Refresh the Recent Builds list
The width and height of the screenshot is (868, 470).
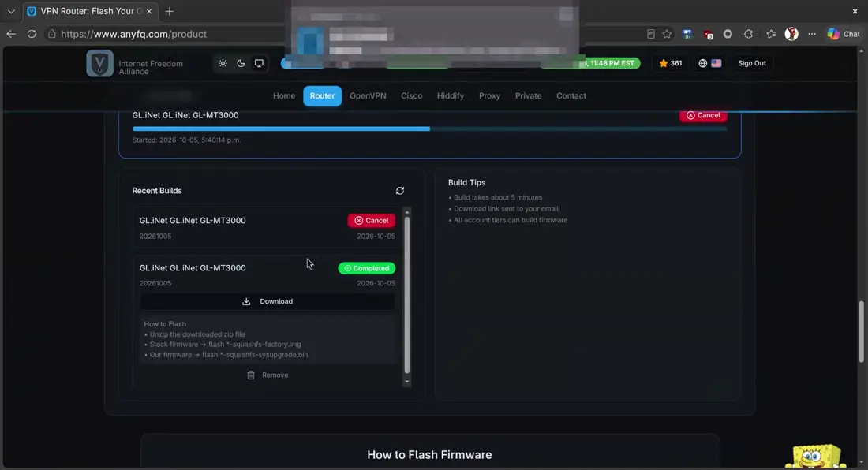click(x=400, y=191)
